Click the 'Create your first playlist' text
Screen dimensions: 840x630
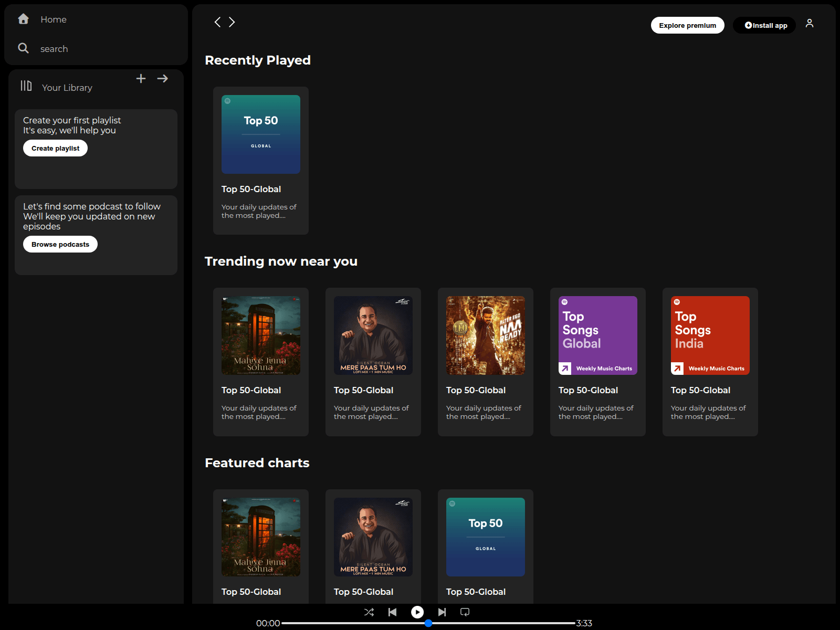coord(72,120)
